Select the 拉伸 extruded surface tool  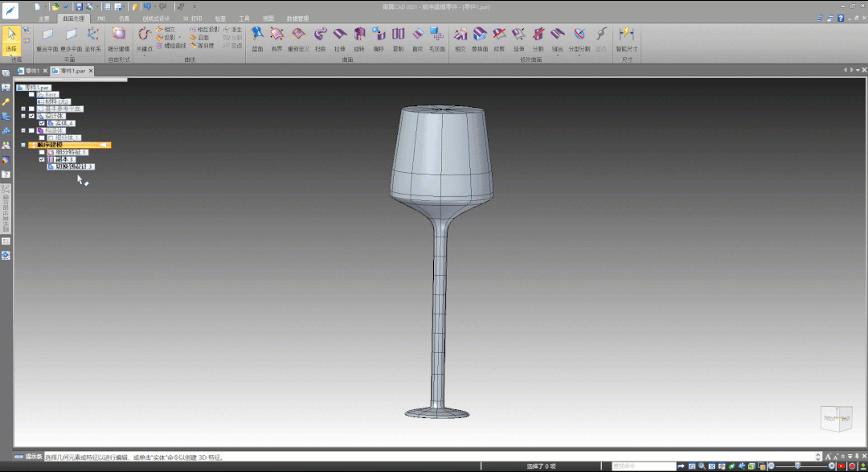tap(340, 39)
